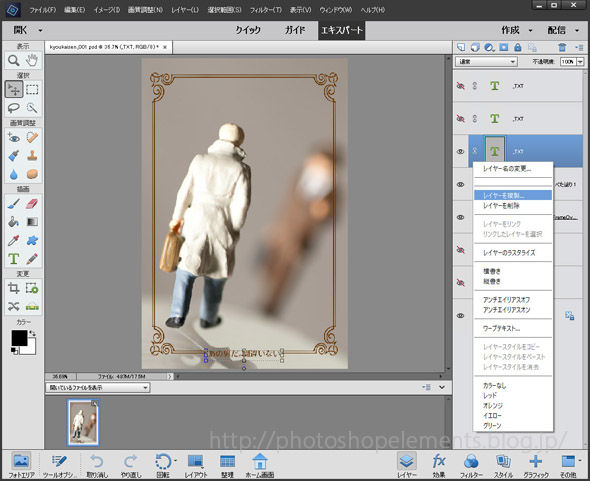
Task: Switch to the クイック Quick tab
Action: (248, 30)
